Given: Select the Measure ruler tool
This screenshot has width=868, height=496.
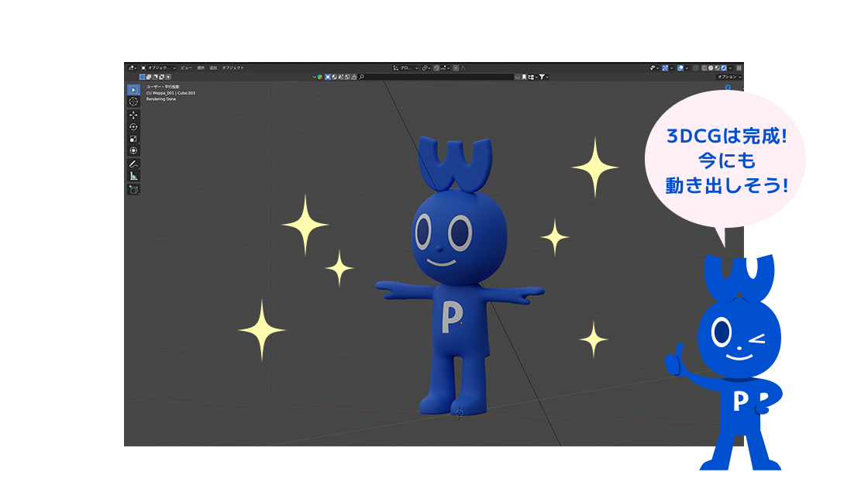Looking at the screenshot, I should [x=133, y=176].
